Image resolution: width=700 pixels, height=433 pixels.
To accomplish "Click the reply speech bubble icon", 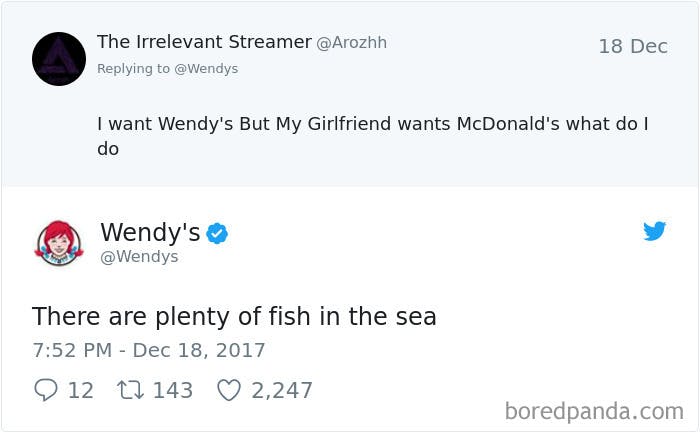I will [x=46, y=390].
